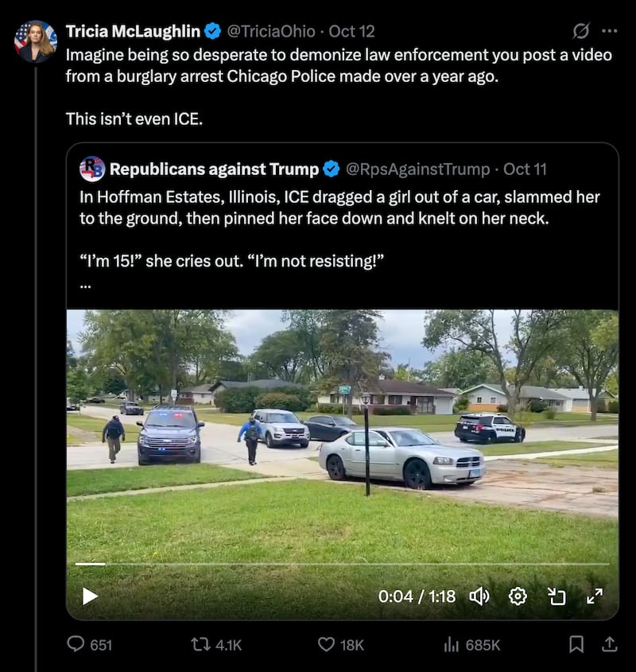The height and width of the screenshot is (672, 636).
Task: Bookmark this tweet
Action: pyautogui.click(x=577, y=644)
